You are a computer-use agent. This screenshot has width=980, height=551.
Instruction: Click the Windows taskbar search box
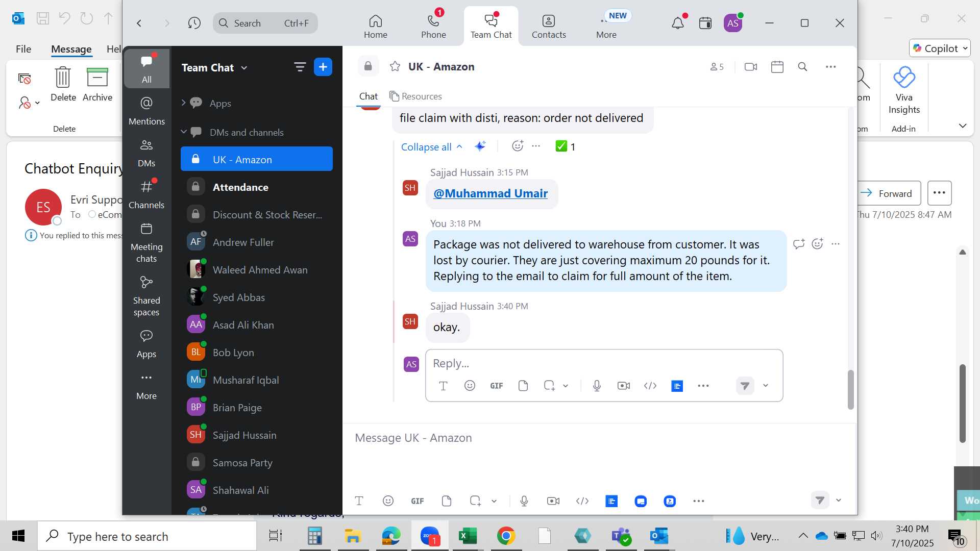[147, 536]
